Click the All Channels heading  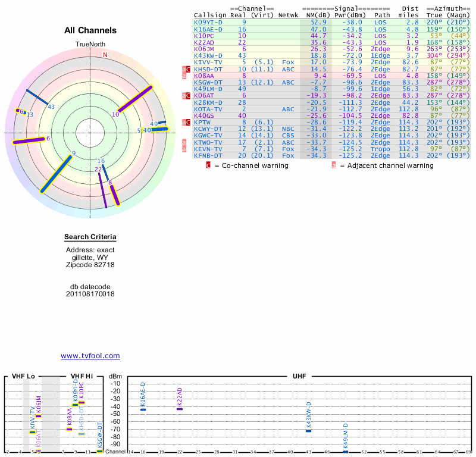(90, 30)
